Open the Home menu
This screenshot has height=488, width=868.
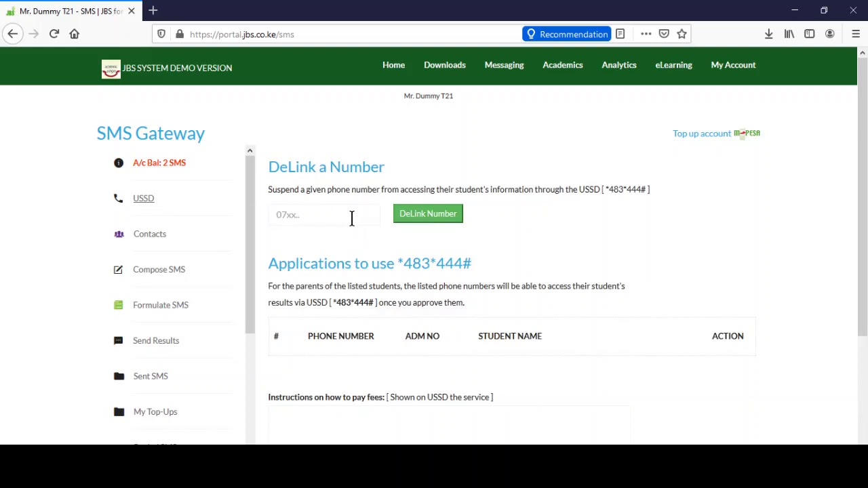point(393,65)
